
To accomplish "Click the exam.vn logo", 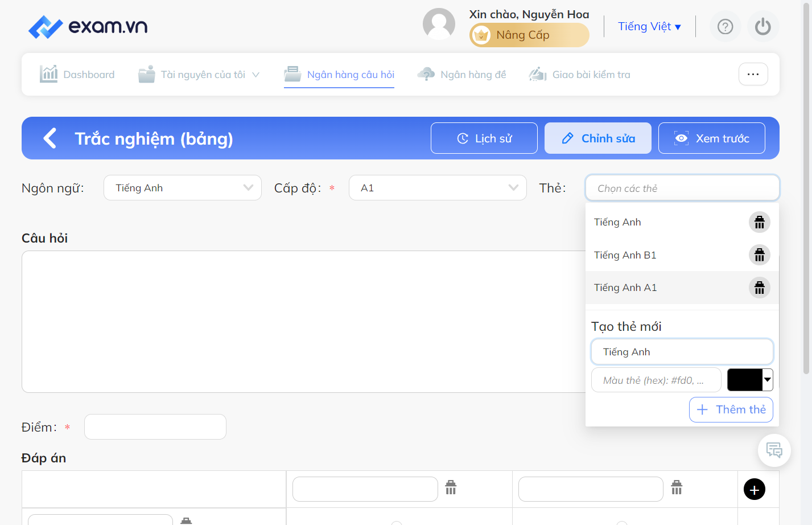I will click(x=88, y=26).
